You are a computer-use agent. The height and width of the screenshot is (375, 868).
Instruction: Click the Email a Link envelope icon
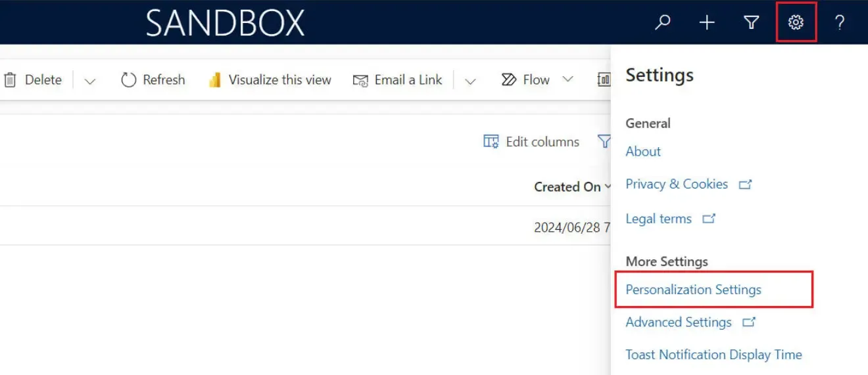(360, 81)
